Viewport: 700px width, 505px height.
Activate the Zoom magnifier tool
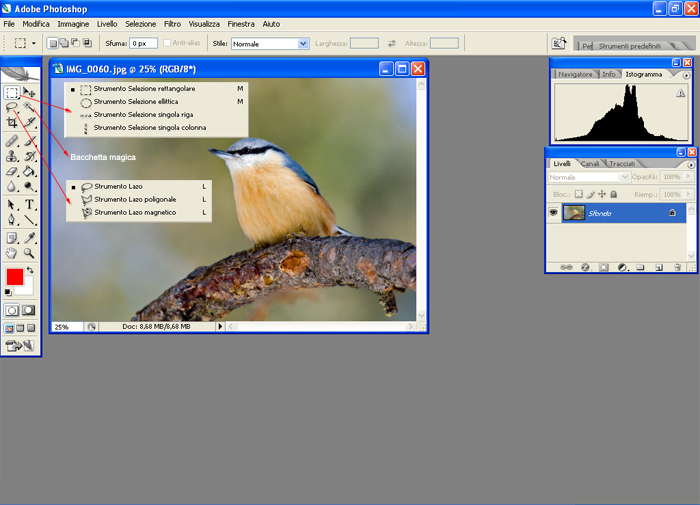(30, 253)
